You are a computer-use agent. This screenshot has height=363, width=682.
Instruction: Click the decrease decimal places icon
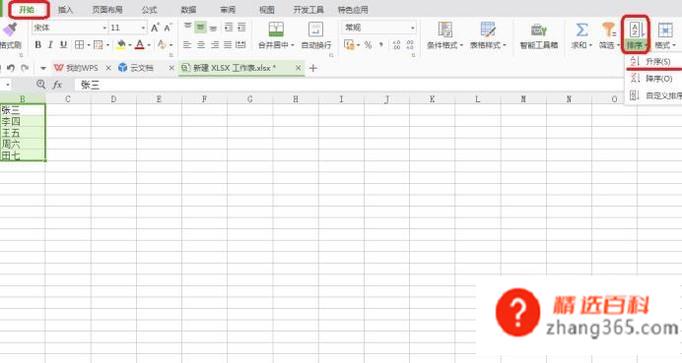pyautogui.click(x=410, y=45)
